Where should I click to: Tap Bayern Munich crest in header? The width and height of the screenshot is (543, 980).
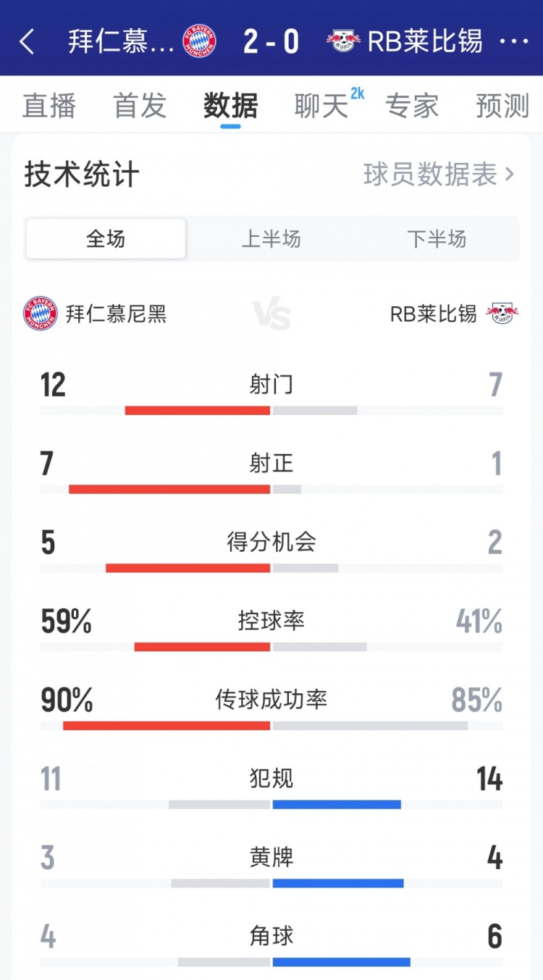pos(199,41)
